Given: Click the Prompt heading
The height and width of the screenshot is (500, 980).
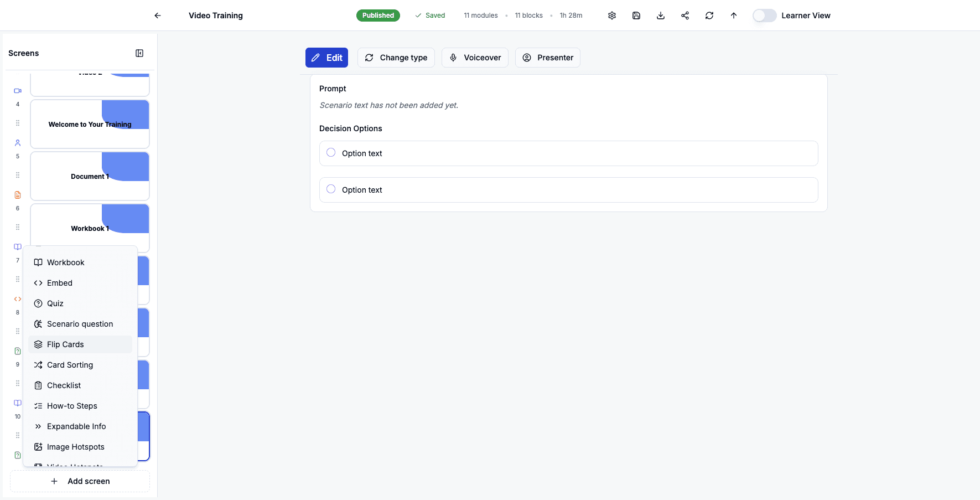Looking at the screenshot, I should [x=333, y=89].
